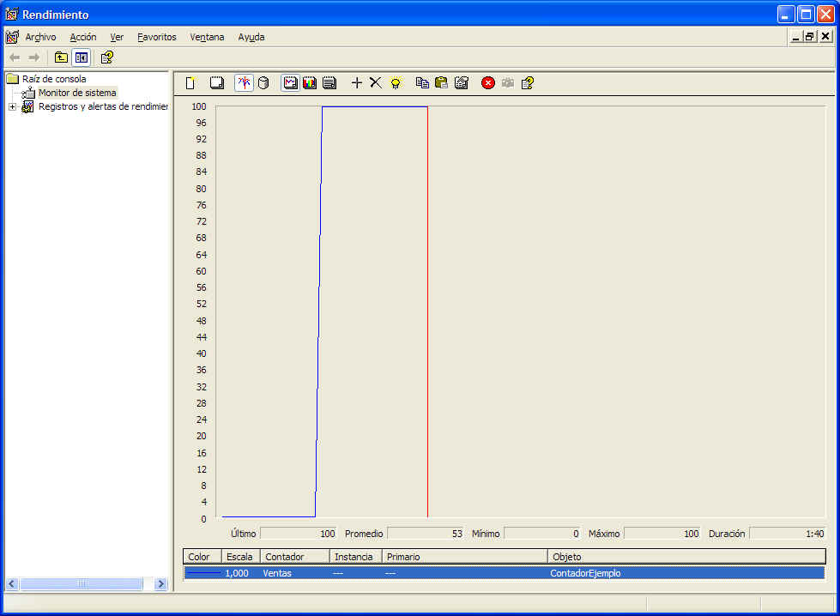Delete selected counter with X icon

point(375,83)
